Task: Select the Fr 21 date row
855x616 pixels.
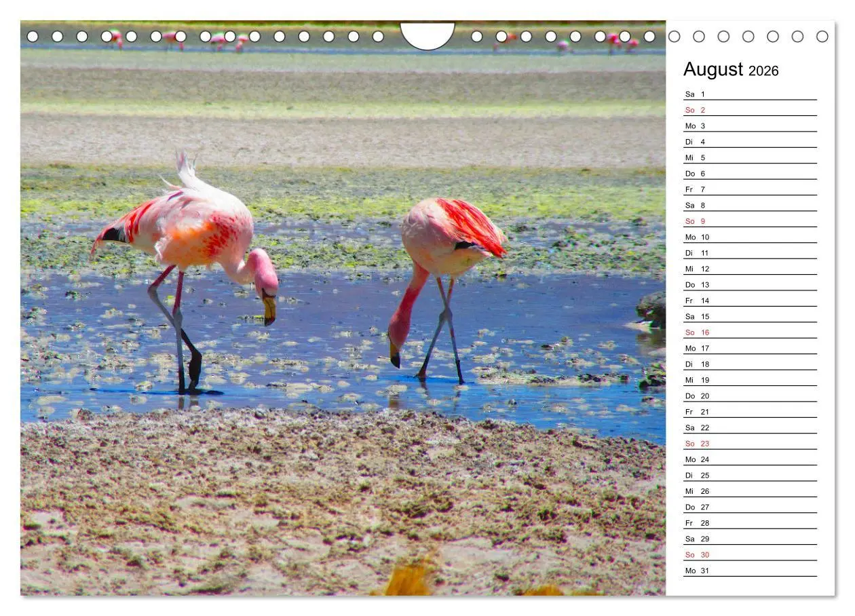Action: tap(750, 412)
